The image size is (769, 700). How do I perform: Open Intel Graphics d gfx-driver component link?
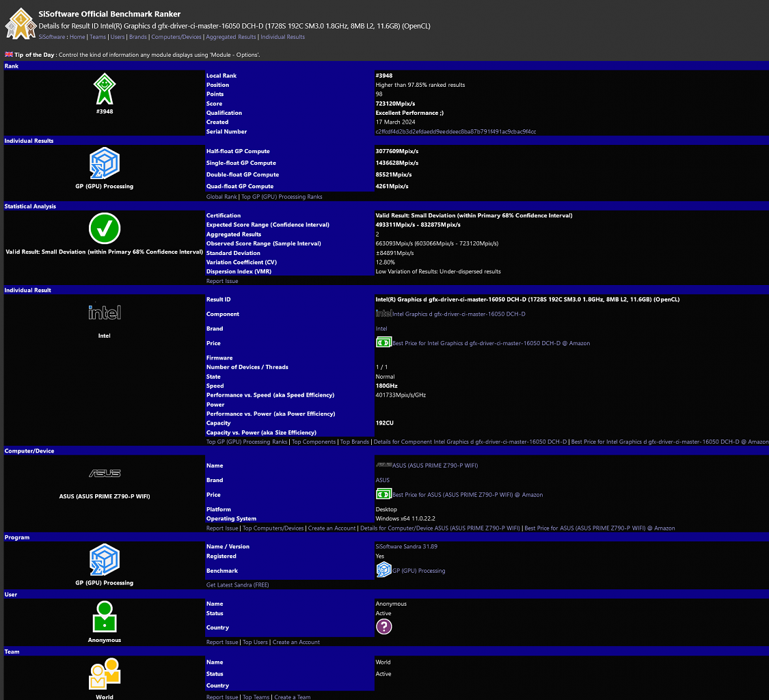pyautogui.click(x=459, y=314)
